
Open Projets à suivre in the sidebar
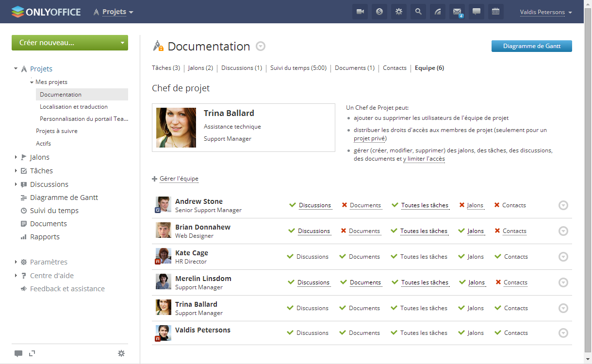[x=57, y=131]
